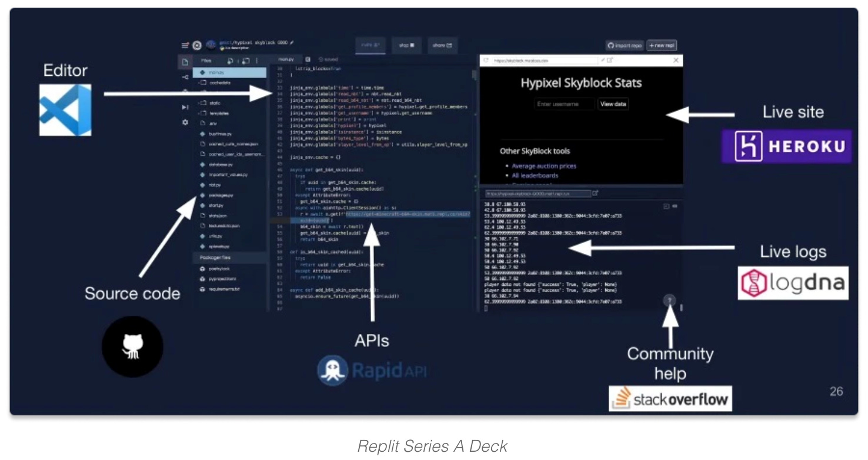Screen dimensions: 868x460
Task: Click the console URL field
Action: tap(537, 193)
